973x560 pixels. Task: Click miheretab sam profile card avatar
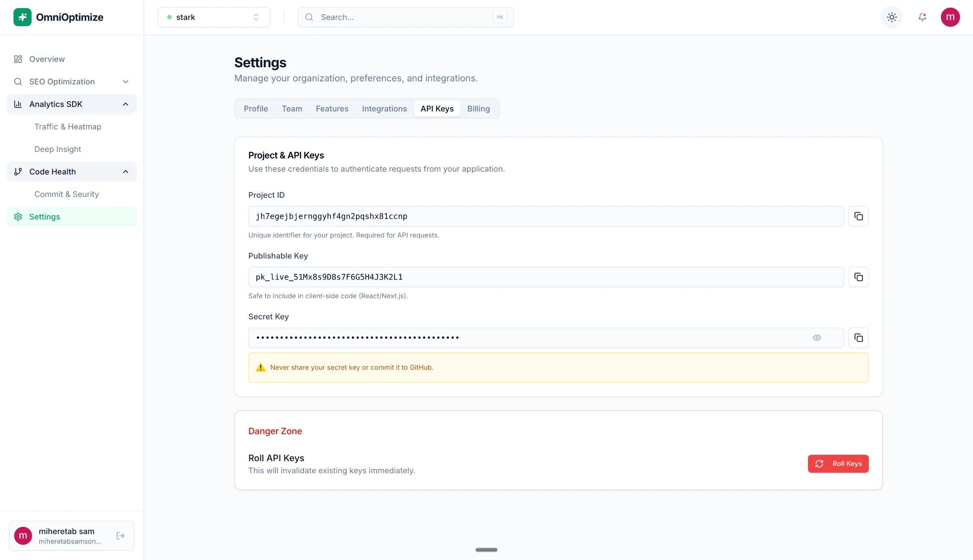coord(23,536)
